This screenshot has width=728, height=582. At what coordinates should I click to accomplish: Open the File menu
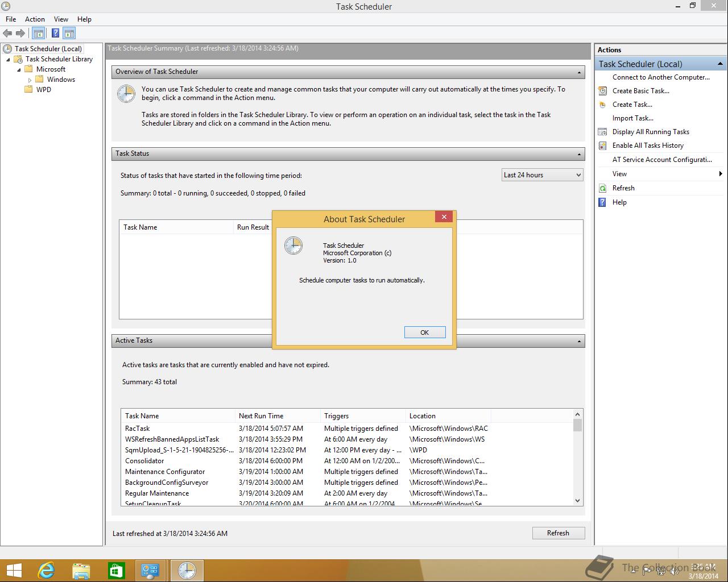click(11, 19)
